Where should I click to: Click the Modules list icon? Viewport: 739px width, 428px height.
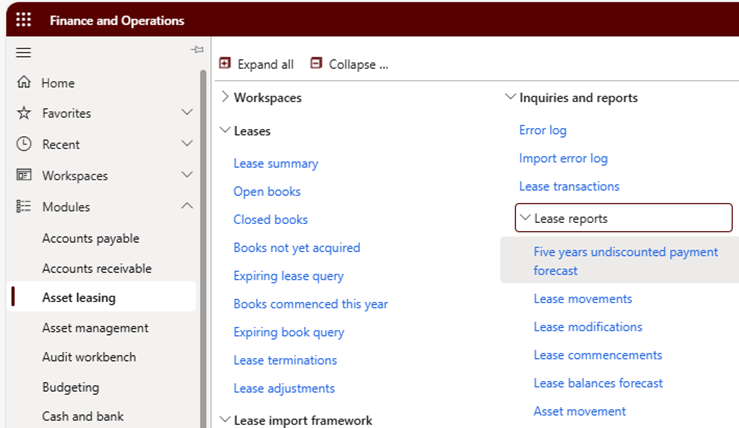[24, 206]
